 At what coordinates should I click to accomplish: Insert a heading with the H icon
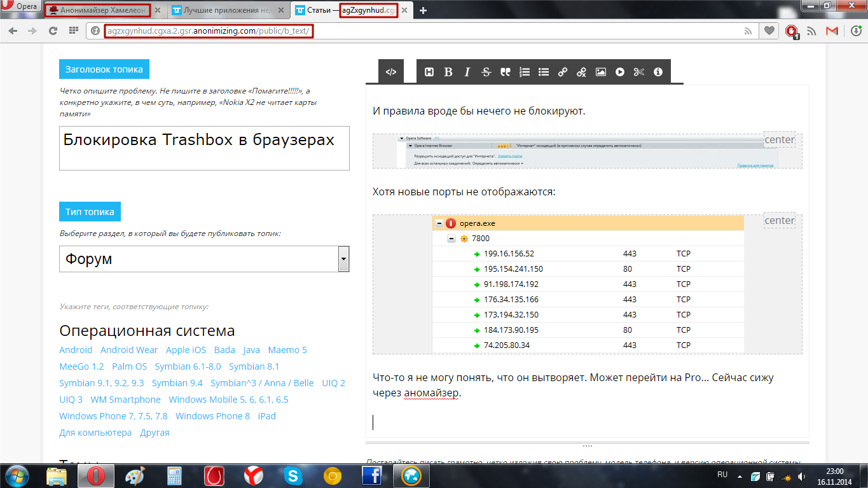[x=429, y=72]
